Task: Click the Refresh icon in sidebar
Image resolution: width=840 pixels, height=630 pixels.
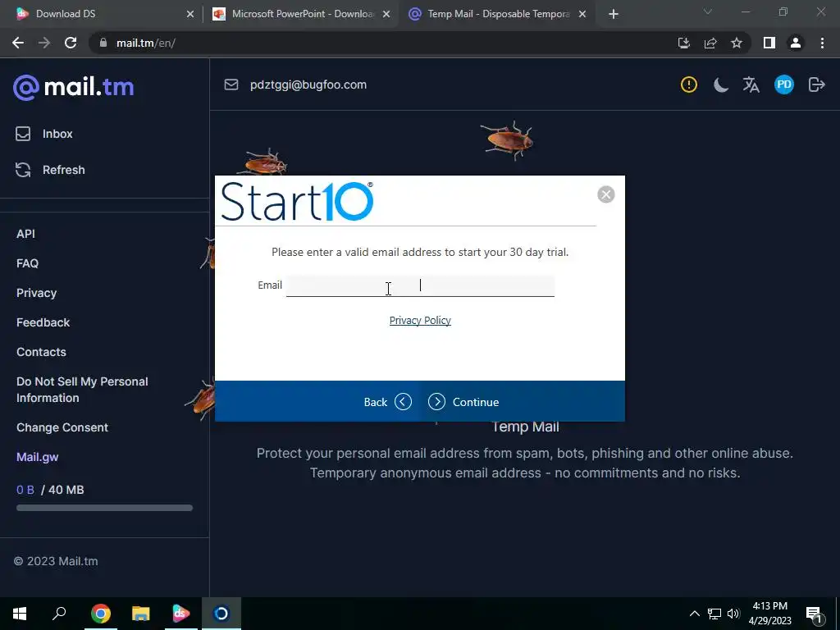Action: click(x=23, y=170)
